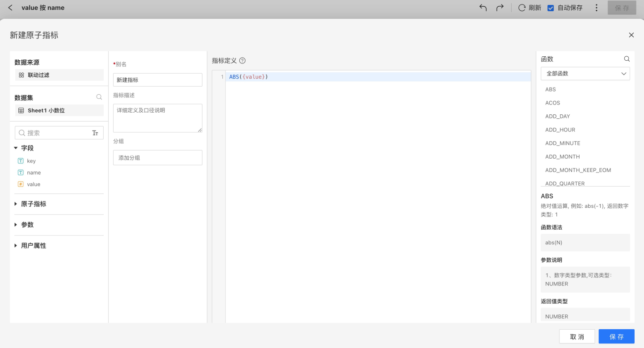Image resolution: width=644 pixels, height=348 pixels.
Task: Select the ACOS function from list
Action: tap(552, 103)
